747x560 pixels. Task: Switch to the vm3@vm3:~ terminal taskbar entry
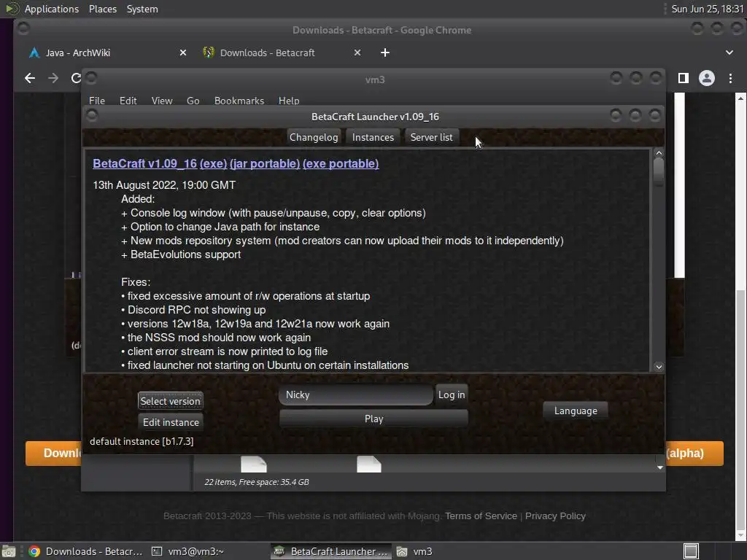pos(187,551)
